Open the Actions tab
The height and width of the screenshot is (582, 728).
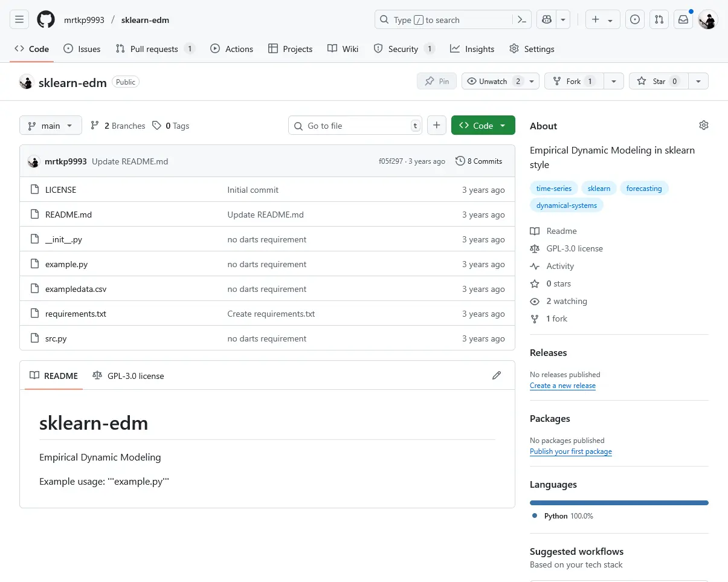[x=232, y=49]
